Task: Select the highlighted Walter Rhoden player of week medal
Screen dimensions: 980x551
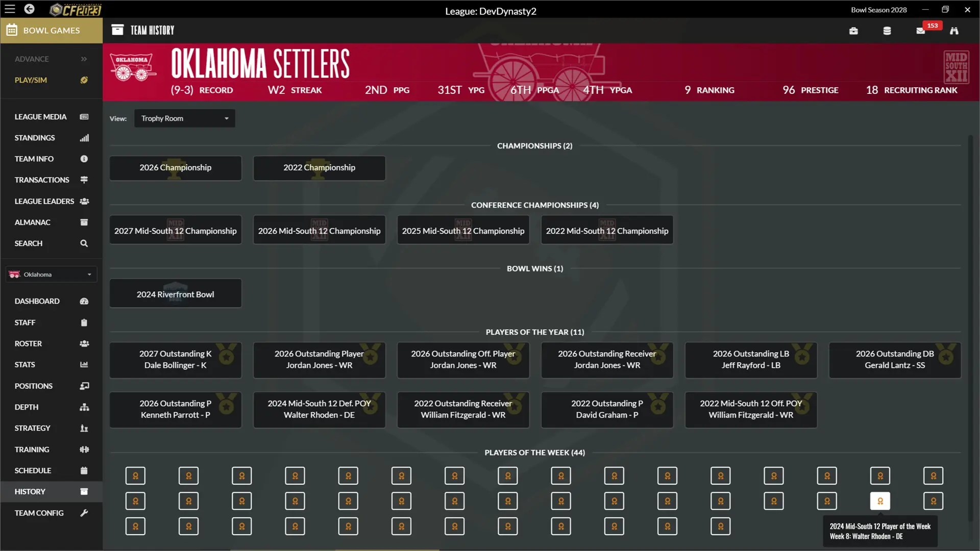Action: (x=879, y=501)
